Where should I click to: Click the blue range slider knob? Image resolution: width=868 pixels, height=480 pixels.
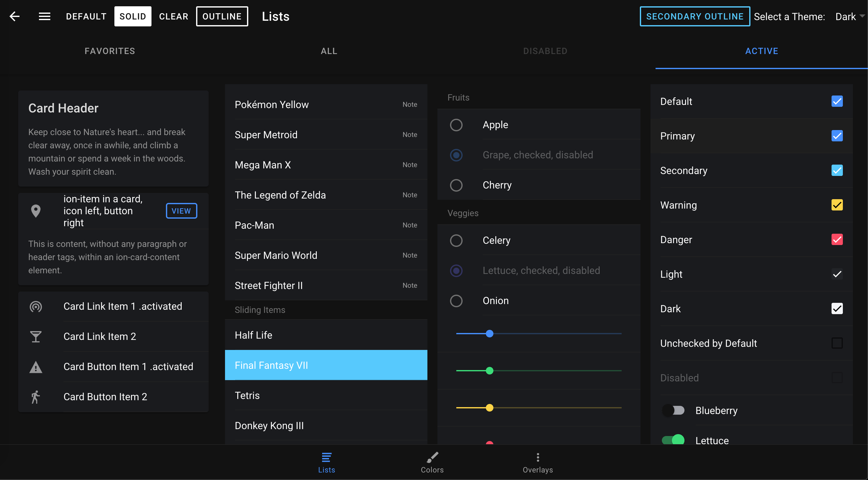[x=489, y=334]
